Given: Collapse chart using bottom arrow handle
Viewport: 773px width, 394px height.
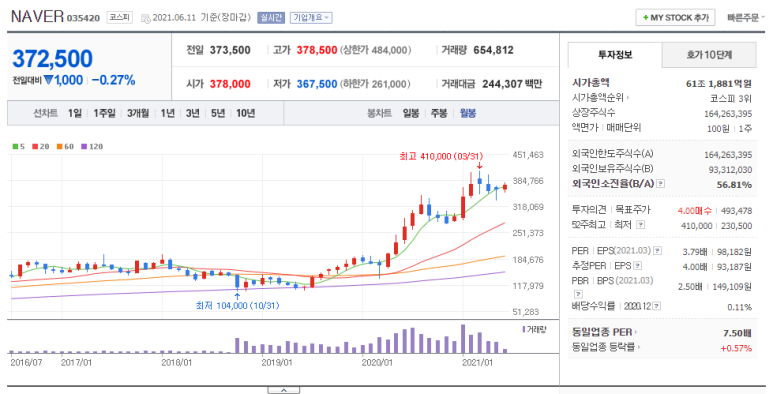Looking at the screenshot, I should click(x=283, y=390).
